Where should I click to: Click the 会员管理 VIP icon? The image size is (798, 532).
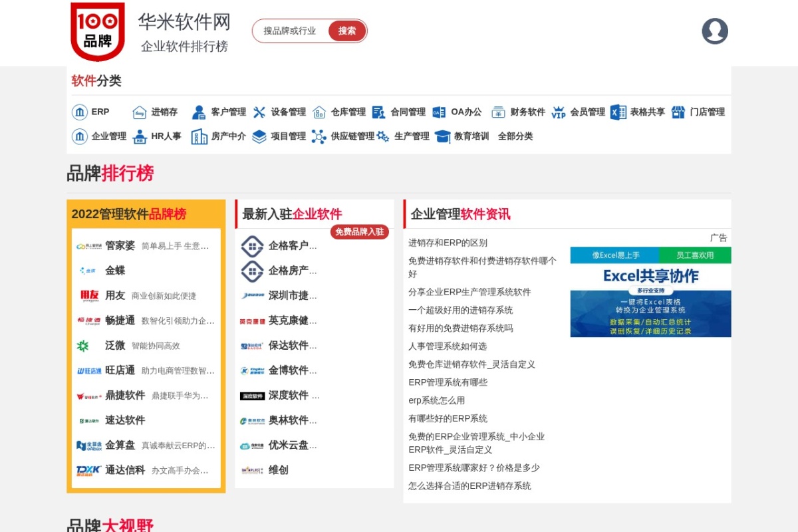[559, 112]
